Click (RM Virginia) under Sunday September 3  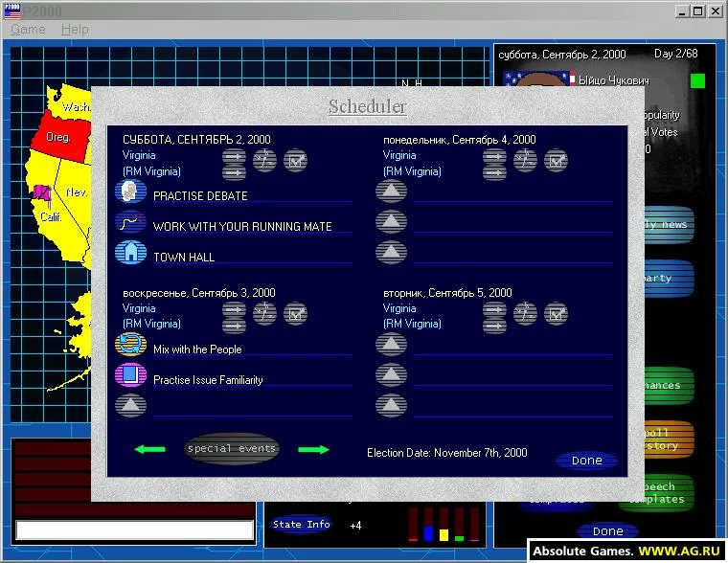coord(151,324)
